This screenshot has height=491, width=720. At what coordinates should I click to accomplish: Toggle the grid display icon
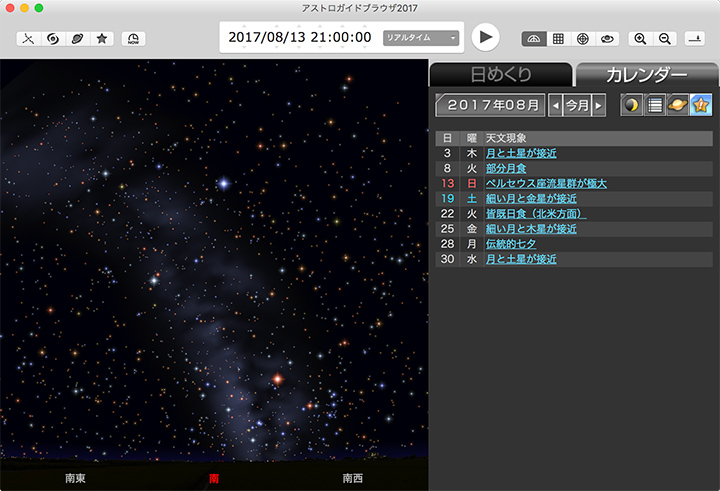coord(558,39)
